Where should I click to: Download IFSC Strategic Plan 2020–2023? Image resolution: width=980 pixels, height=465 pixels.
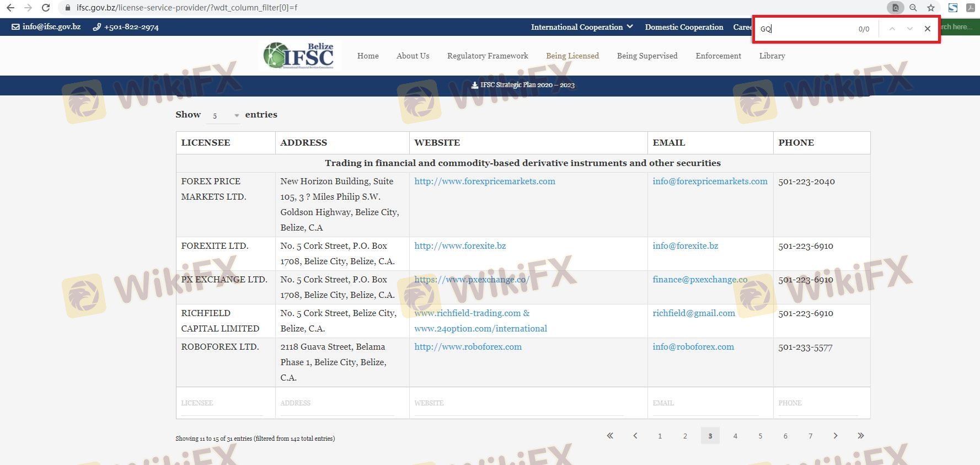tap(523, 85)
